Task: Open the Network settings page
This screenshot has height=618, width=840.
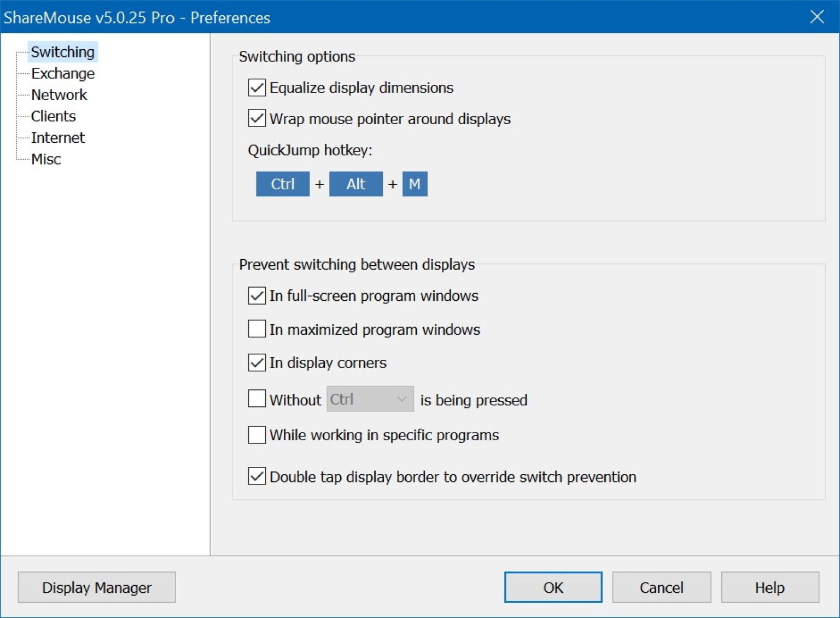Action: (59, 95)
